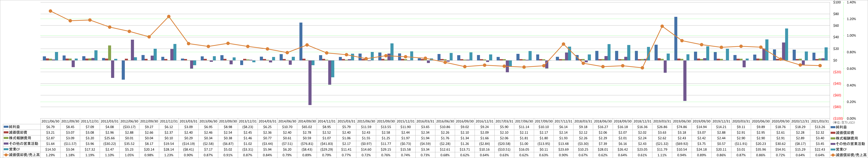The height and width of the screenshot is (158, 868).
Task: Click stock compensation cell $25.66 for 2012/03/31
Action: coord(109,138)
